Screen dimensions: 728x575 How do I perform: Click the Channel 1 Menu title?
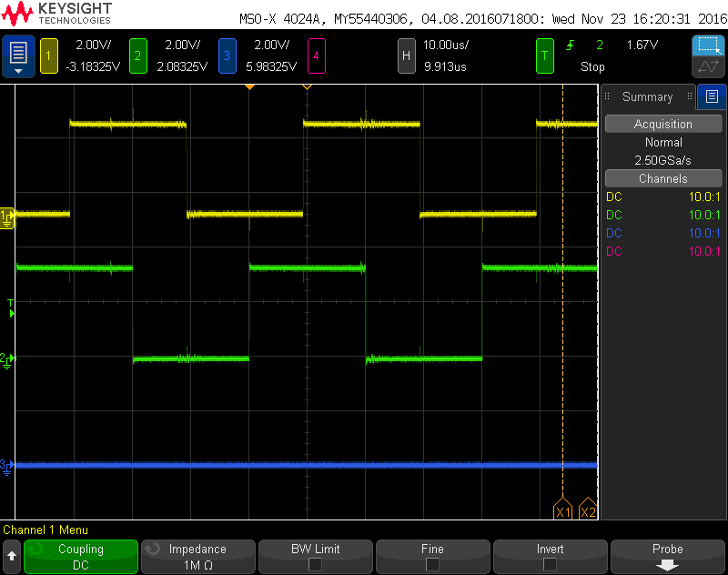(x=45, y=530)
